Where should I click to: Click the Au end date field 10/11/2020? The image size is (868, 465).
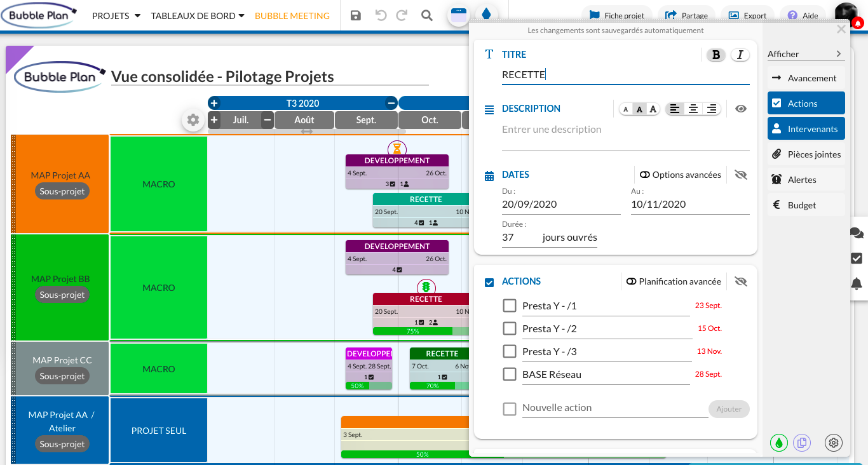tap(690, 205)
